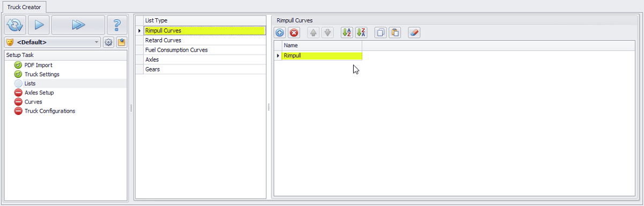Clear list using the eraser icon

tap(414, 33)
